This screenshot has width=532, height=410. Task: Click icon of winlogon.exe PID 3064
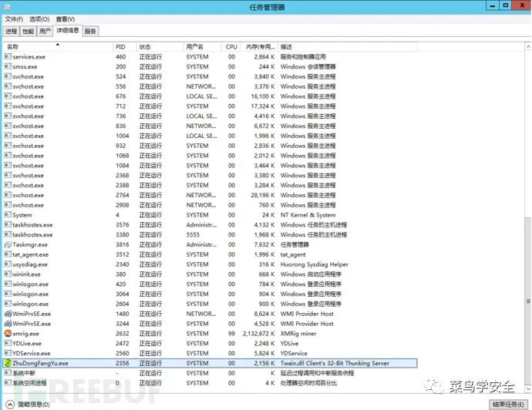tap(8, 294)
